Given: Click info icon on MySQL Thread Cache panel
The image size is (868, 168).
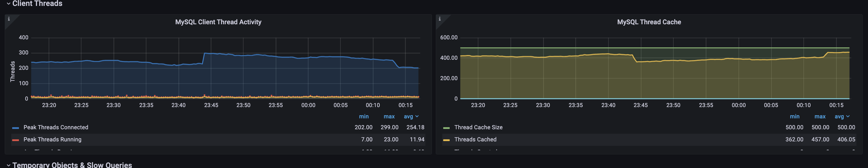Looking at the screenshot, I should (x=439, y=19).
